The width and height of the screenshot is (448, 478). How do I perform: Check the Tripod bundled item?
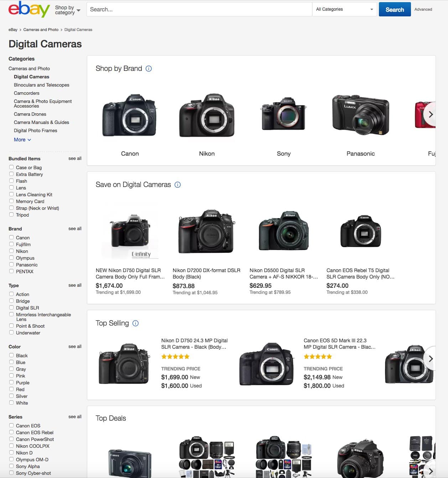(11, 214)
